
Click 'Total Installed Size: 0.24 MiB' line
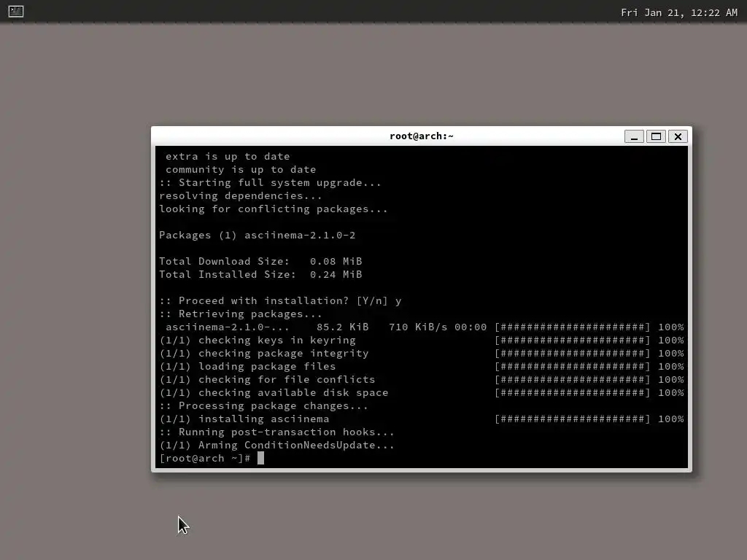260,274
